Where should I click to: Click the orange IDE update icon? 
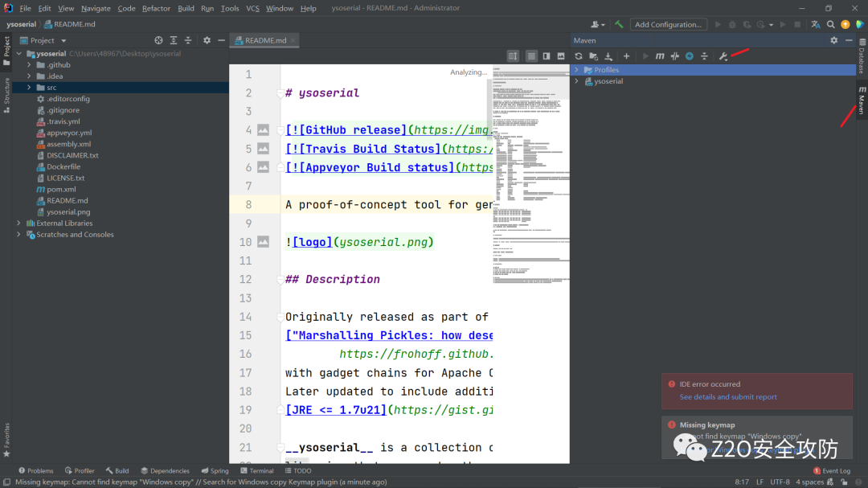[x=845, y=24]
